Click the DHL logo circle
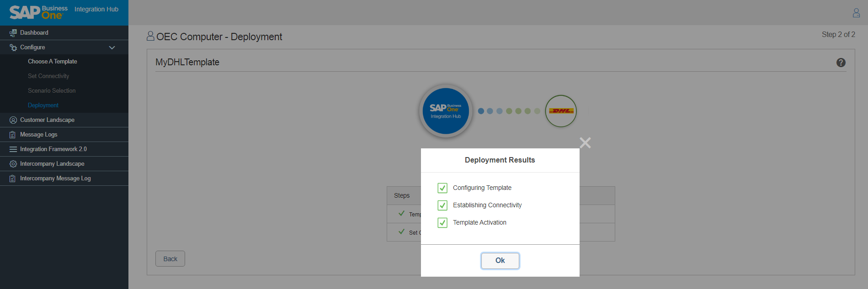 coord(560,111)
